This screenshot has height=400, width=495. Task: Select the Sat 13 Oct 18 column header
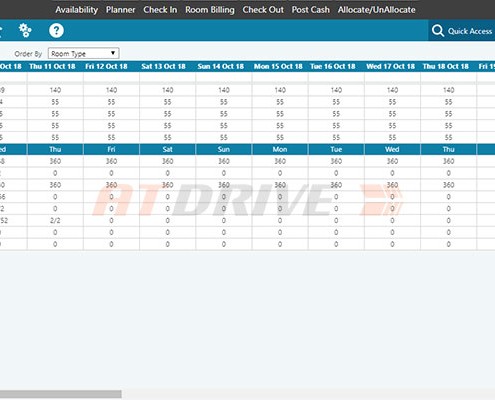163,66
